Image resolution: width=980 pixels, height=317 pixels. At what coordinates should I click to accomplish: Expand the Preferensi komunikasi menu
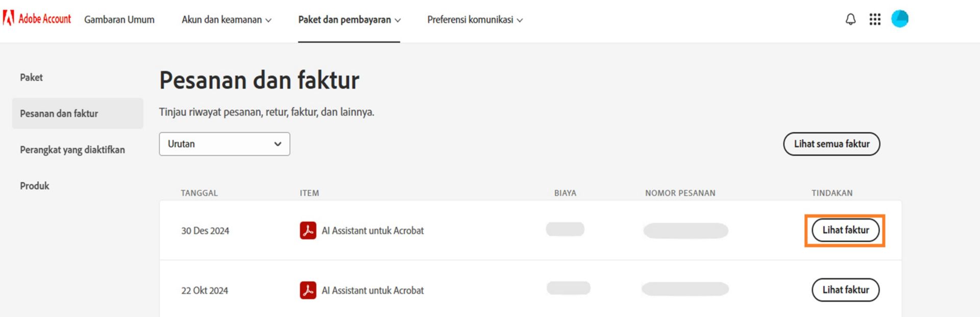[475, 20]
